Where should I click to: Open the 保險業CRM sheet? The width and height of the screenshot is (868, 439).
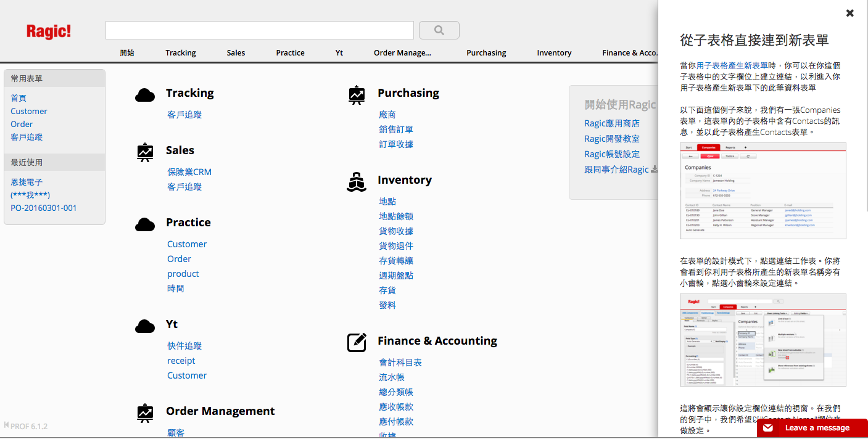[x=189, y=172]
